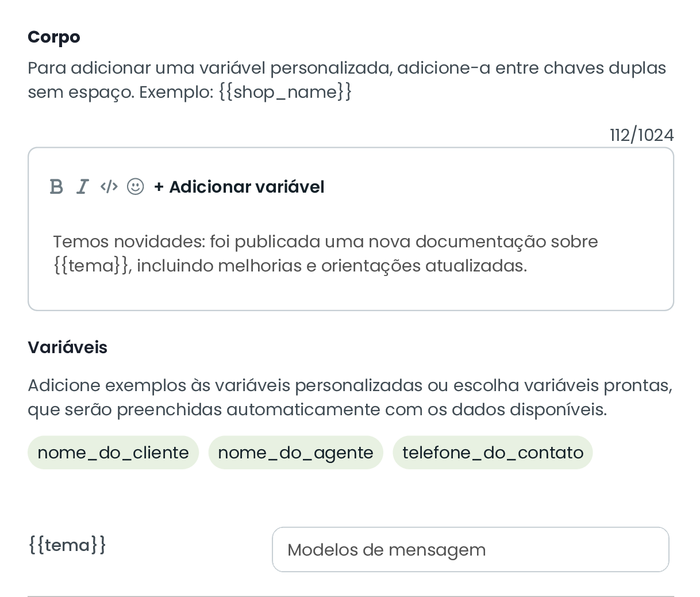Choose the nome_do_agente variable chip
The width and height of the screenshot is (700, 597).
[295, 453]
